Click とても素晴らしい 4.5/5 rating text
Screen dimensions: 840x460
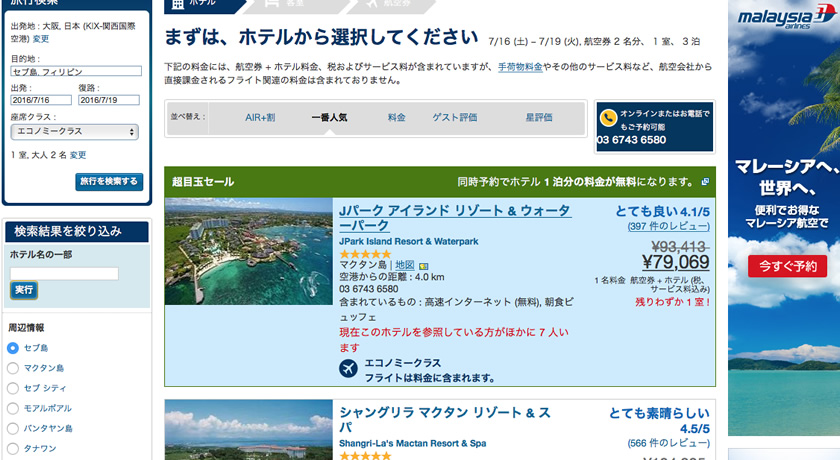(x=659, y=421)
